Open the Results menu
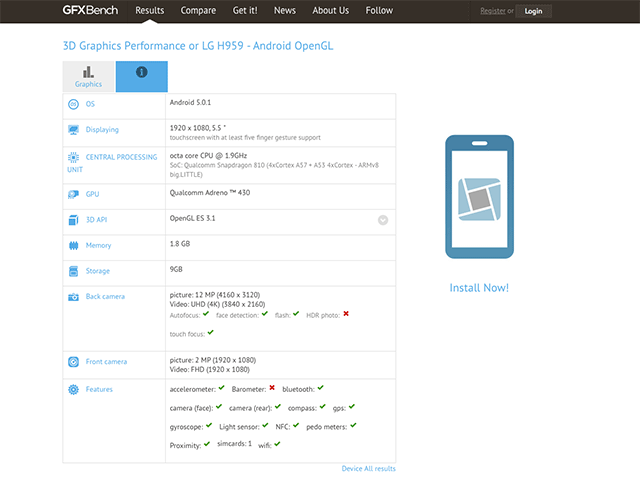Screen dimensions: 640x480 click(x=150, y=11)
